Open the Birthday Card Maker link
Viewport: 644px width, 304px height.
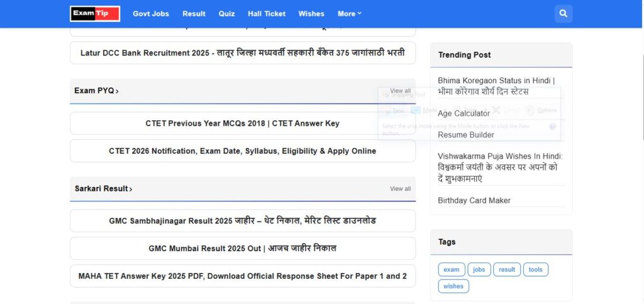474,200
